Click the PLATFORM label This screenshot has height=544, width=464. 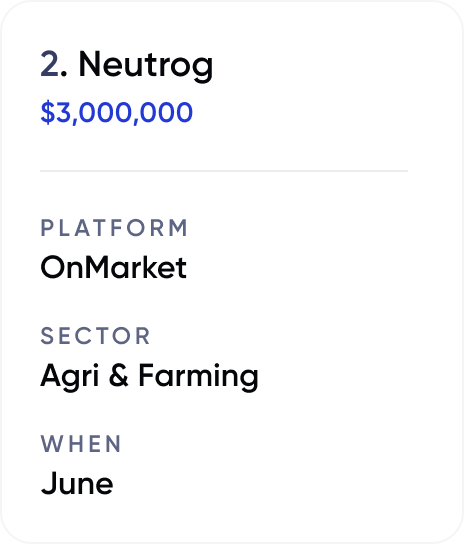(114, 228)
